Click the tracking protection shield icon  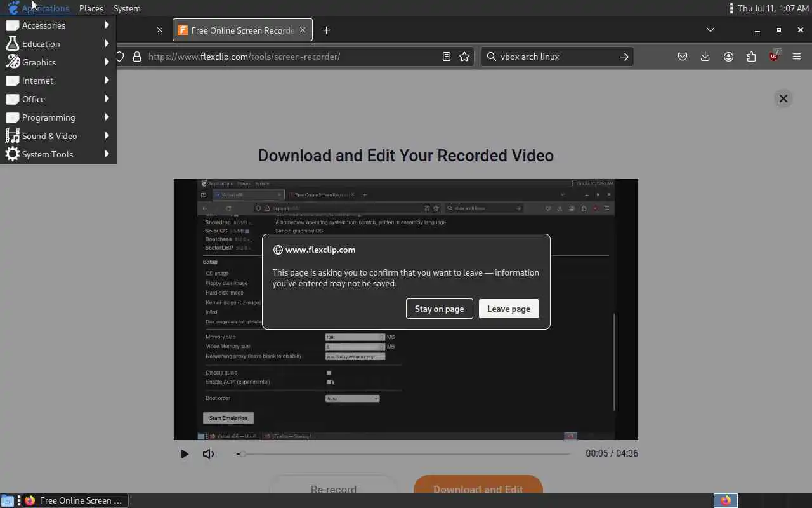pos(119,57)
